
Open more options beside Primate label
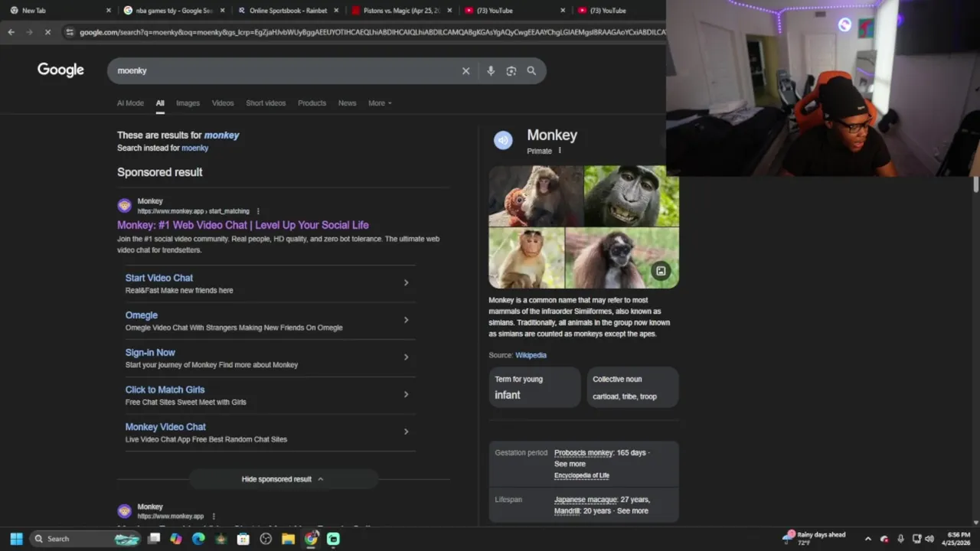[x=560, y=151]
